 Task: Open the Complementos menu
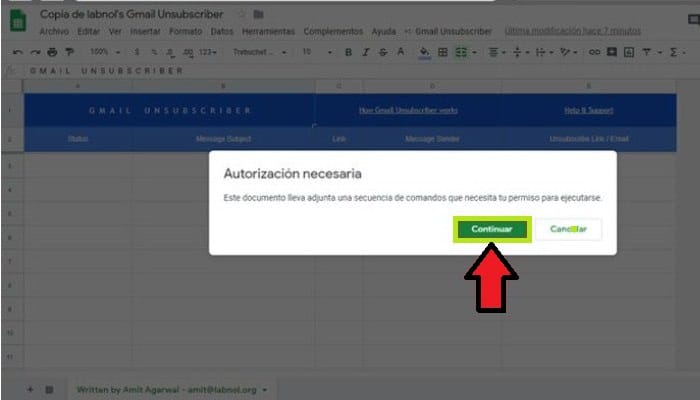(333, 31)
